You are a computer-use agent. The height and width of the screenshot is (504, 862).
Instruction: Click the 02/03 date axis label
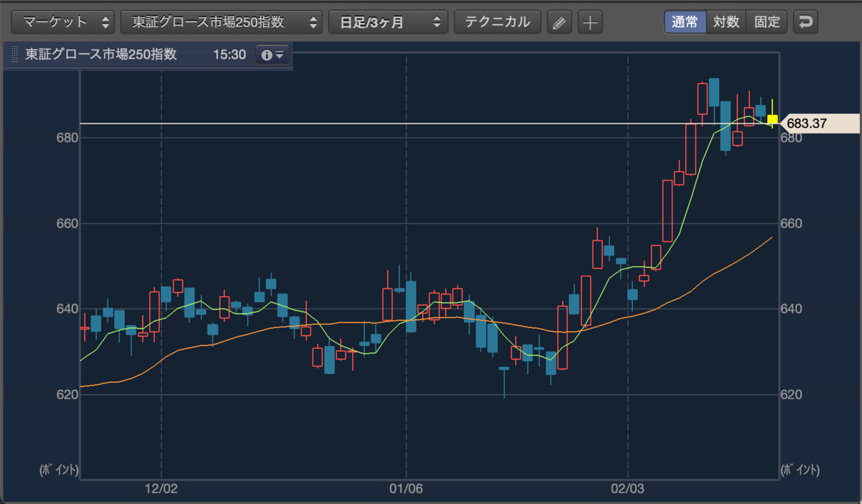click(x=629, y=489)
